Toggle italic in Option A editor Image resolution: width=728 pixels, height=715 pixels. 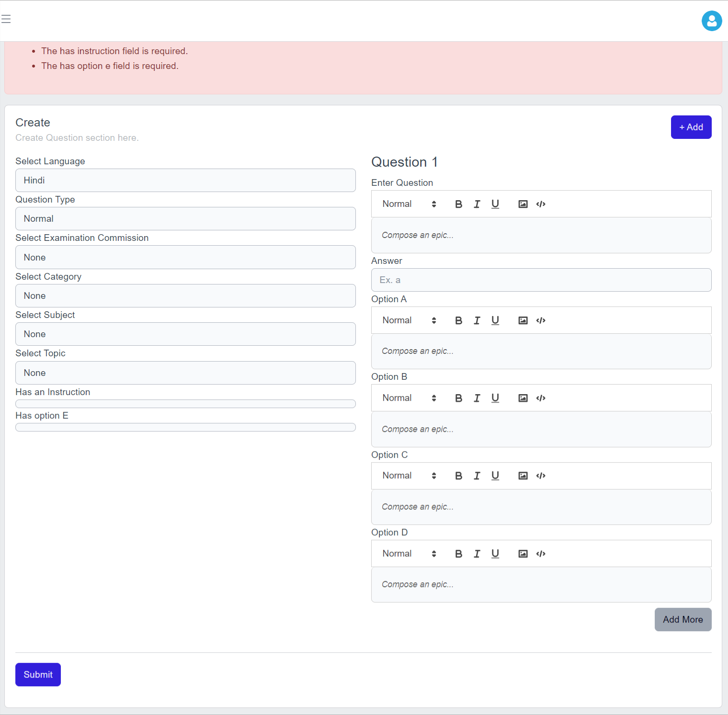(x=477, y=321)
